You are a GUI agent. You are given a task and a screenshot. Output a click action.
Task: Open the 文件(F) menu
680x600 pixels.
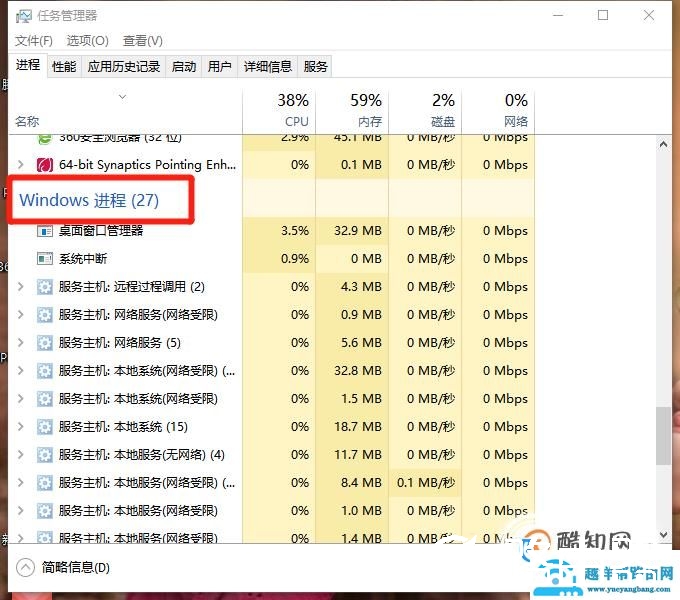[34, 41]
